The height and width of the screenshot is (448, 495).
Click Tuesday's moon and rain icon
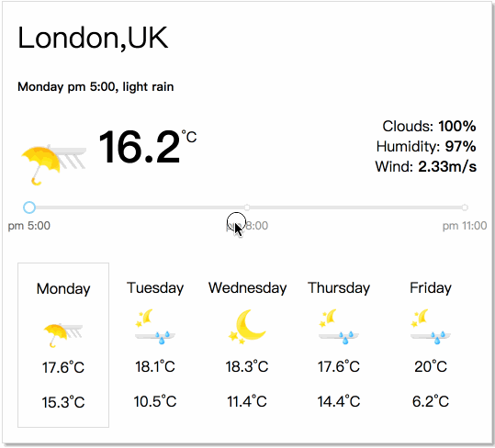click(x=155, y=327)
